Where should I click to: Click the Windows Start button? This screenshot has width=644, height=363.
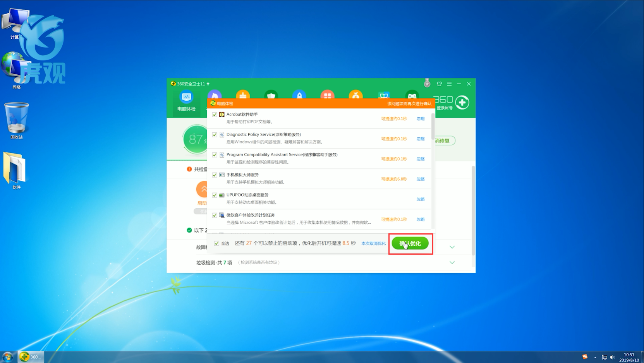[8, 357]
